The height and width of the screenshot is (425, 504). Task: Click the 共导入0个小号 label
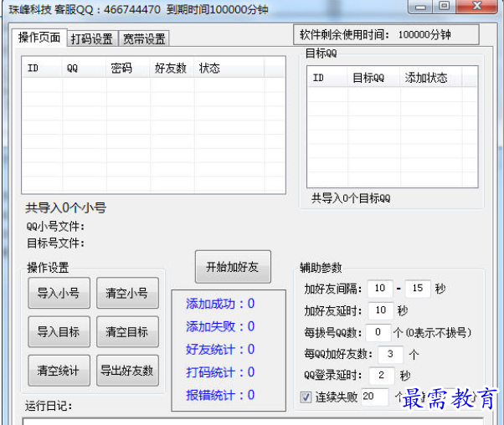tap(66, 208)
